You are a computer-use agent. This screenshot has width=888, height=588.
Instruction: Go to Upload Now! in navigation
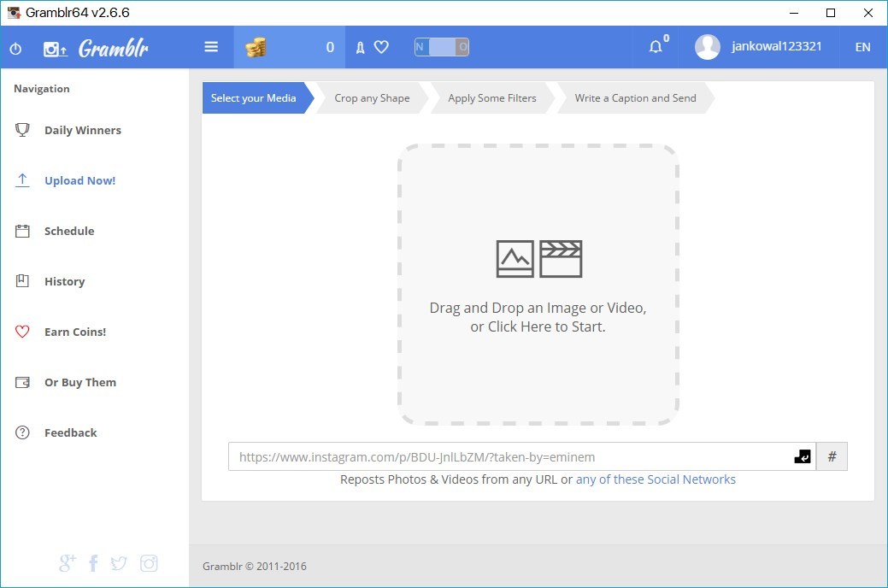point(79,180)
